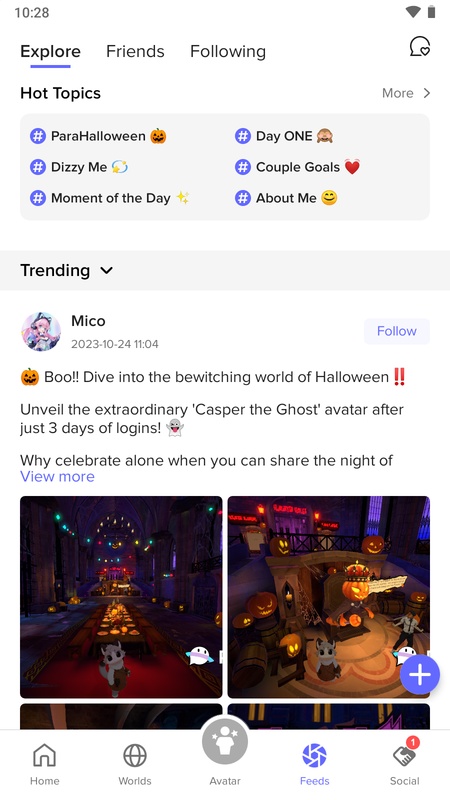Open the Social icon with notification badge
450x800 pixels.
click(405, 754)
